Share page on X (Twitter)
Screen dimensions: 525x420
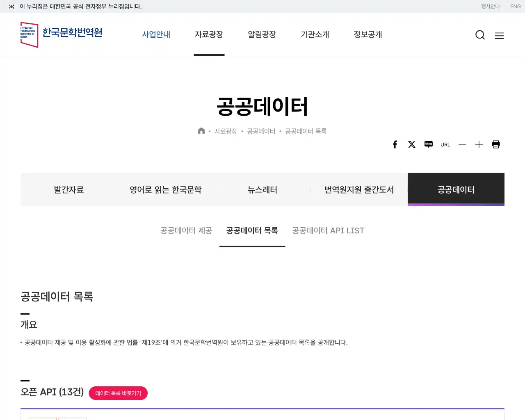point(412,144)
